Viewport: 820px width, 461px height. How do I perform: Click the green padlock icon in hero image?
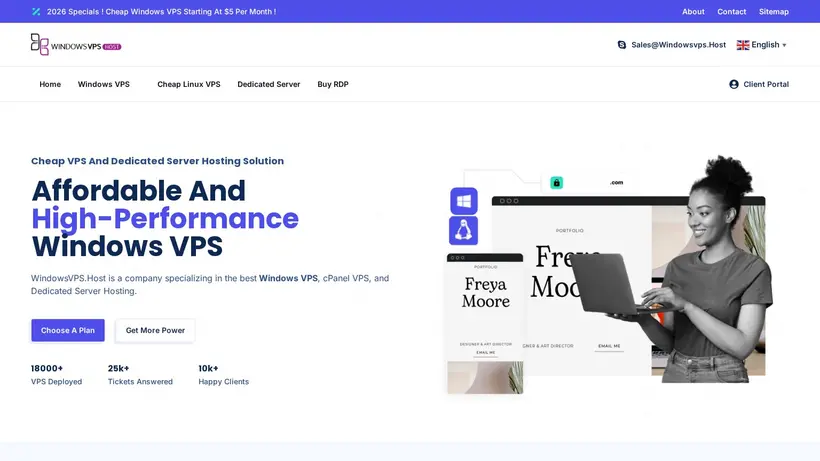(x=556, y=182)
